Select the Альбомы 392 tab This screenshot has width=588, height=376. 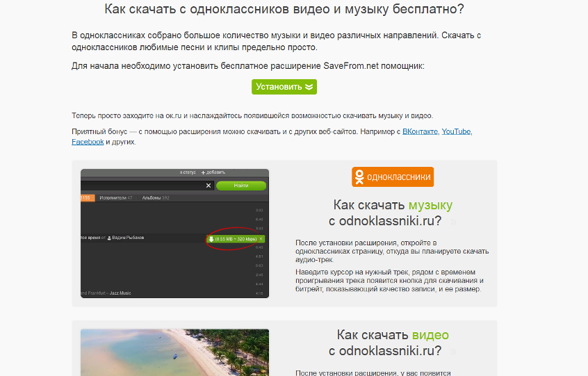coord(156,198)
